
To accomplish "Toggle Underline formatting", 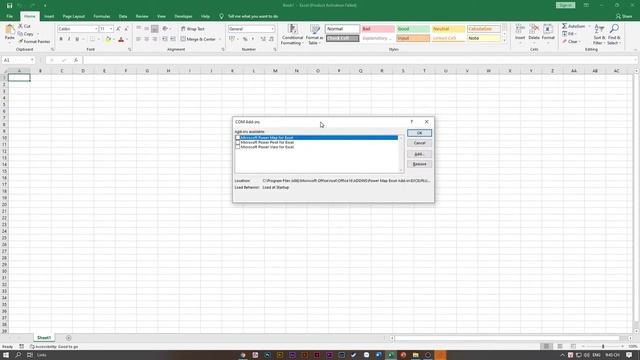I will pyautogui.click(x=77, y=39).
